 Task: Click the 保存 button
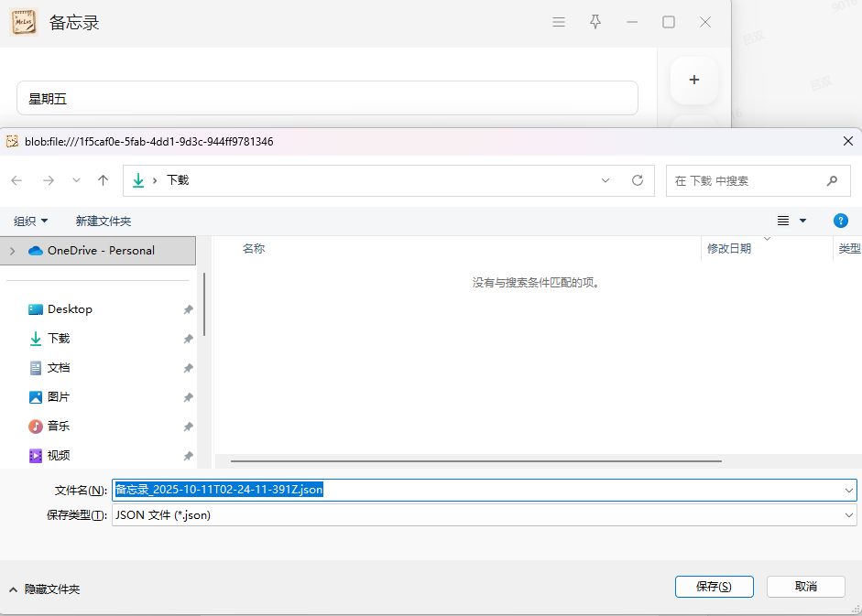[714, 586]
